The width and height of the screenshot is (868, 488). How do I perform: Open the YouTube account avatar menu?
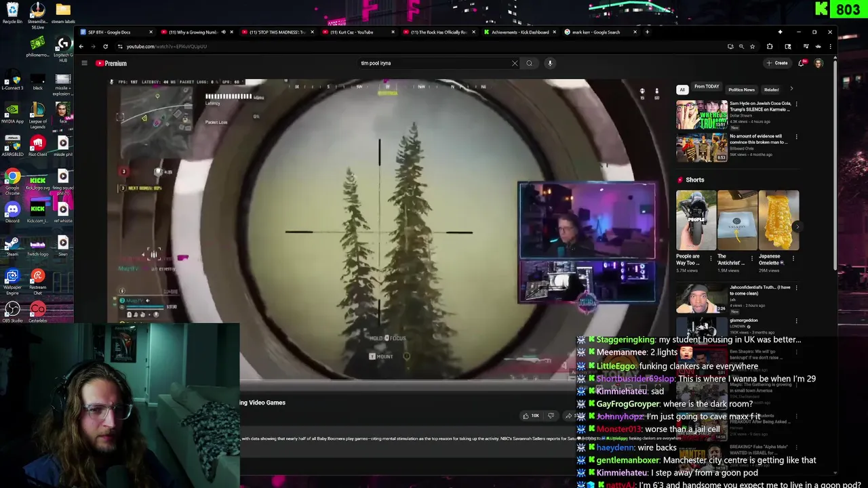pos(818,63)
